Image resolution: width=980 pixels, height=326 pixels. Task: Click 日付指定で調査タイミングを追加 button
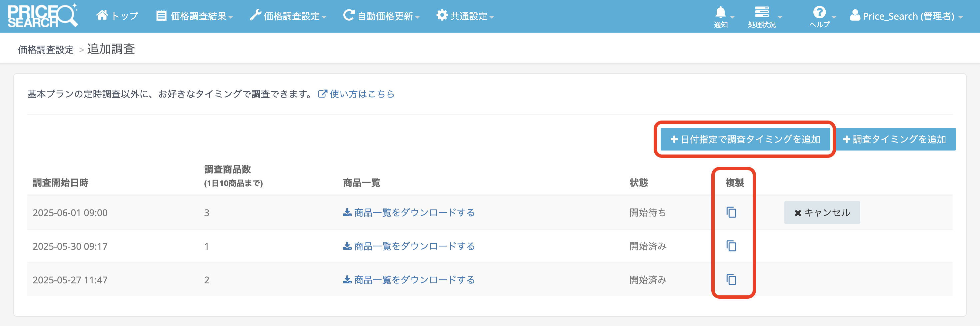745,140
